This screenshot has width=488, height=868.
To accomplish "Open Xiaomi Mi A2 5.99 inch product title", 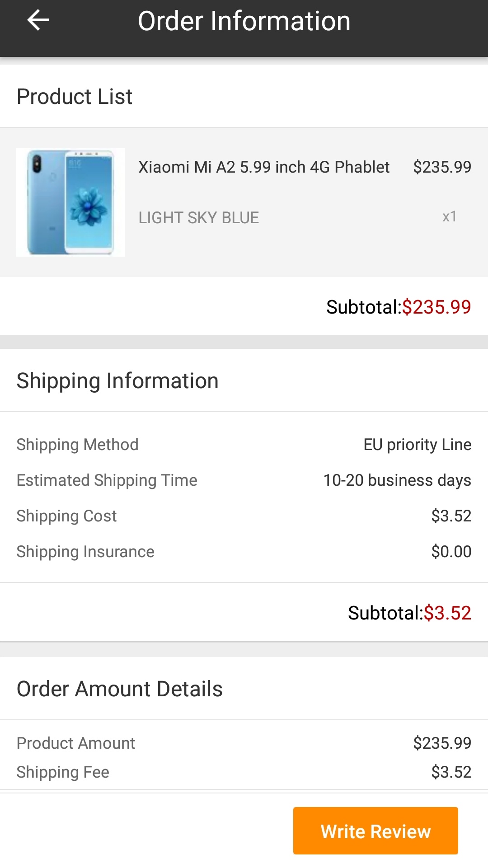I will click(x=264, y=167).
